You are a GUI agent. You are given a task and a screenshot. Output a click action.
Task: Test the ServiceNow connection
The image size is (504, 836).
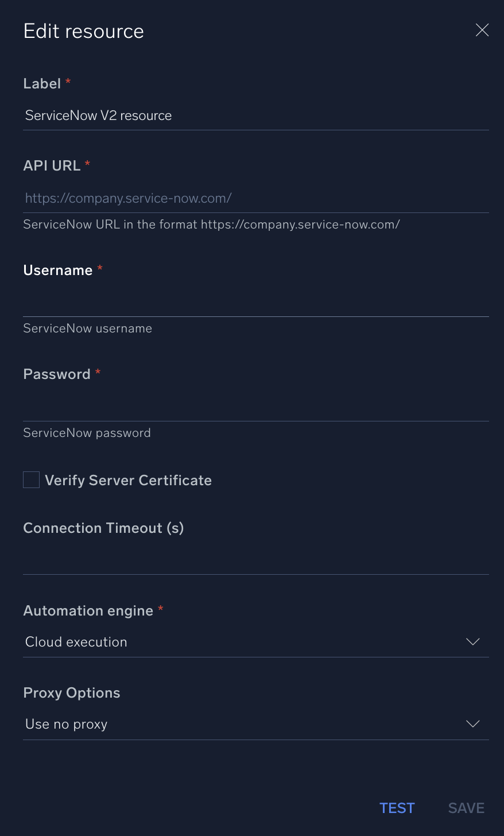click(397, 807)
